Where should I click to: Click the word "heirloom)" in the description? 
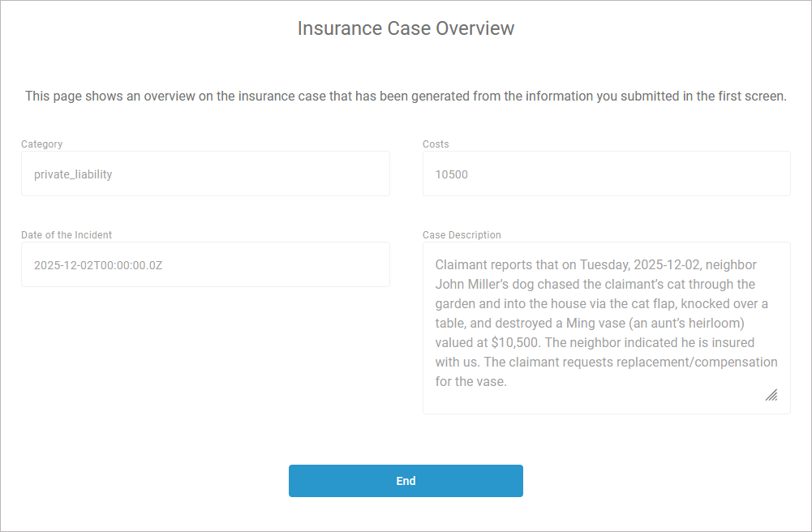[x=728, y=323]
